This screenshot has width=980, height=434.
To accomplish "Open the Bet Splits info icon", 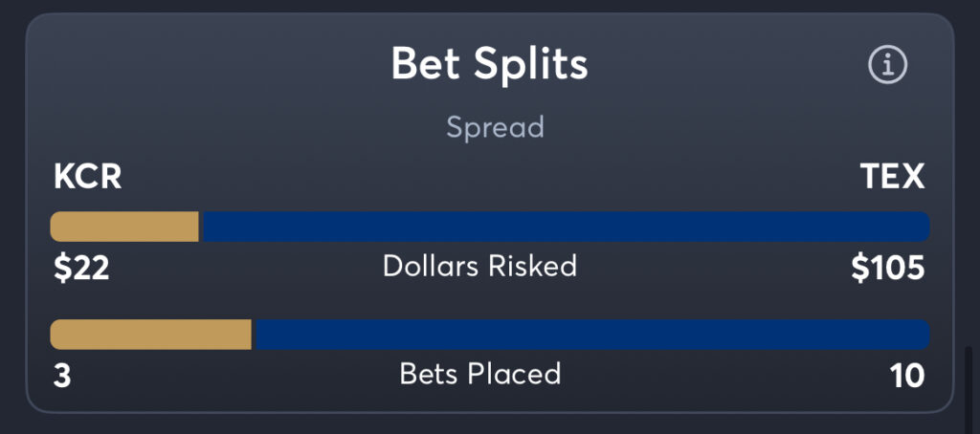I will tap(887, 64).
